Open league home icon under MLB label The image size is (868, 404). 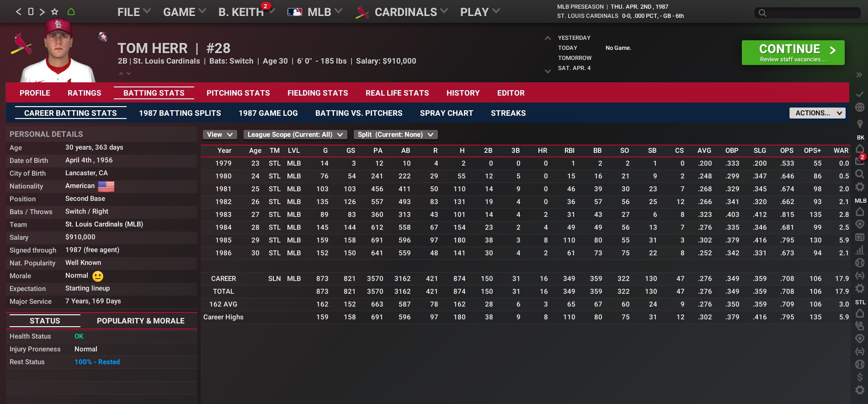pyautogui.click(x=859, y=211)
